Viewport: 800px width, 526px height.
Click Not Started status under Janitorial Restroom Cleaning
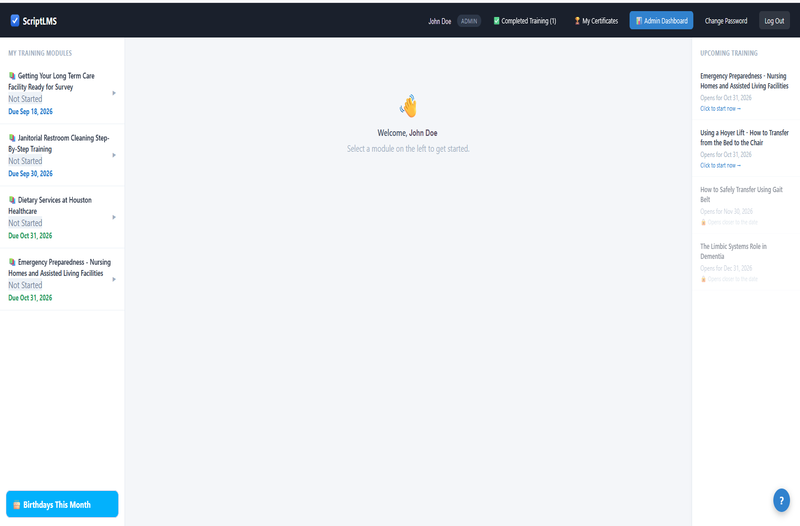[x=25, y=161]
